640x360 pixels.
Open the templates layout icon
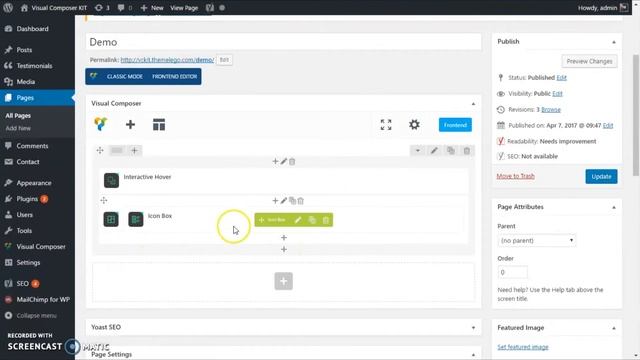(159, 124)
